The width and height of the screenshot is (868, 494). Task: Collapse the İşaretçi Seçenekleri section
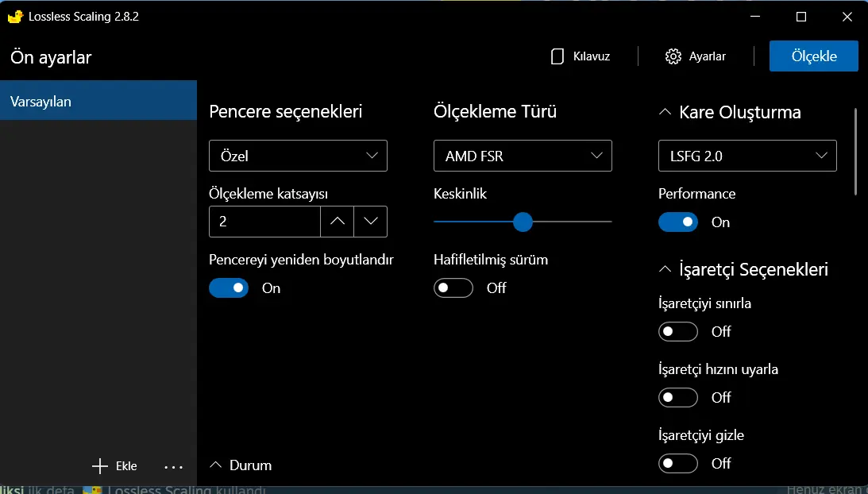665,269
